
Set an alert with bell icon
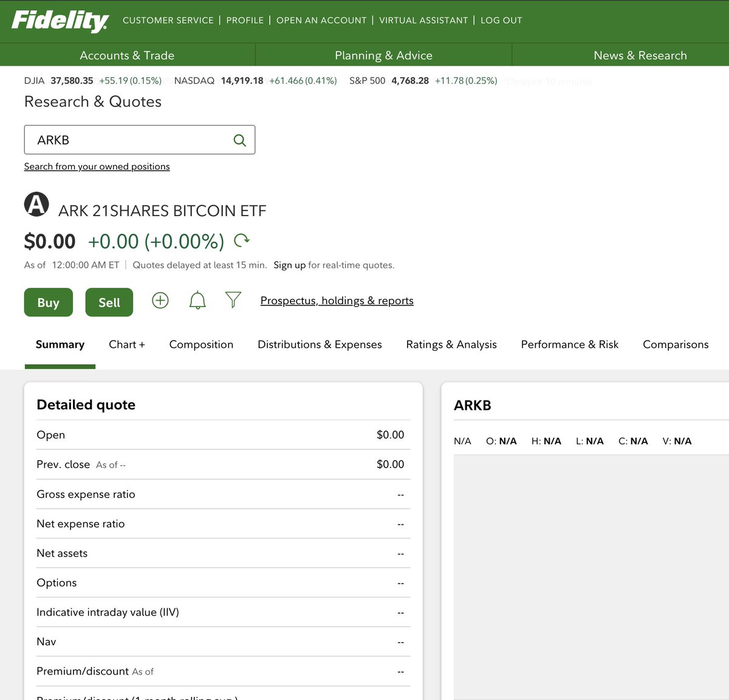[197, 301]
